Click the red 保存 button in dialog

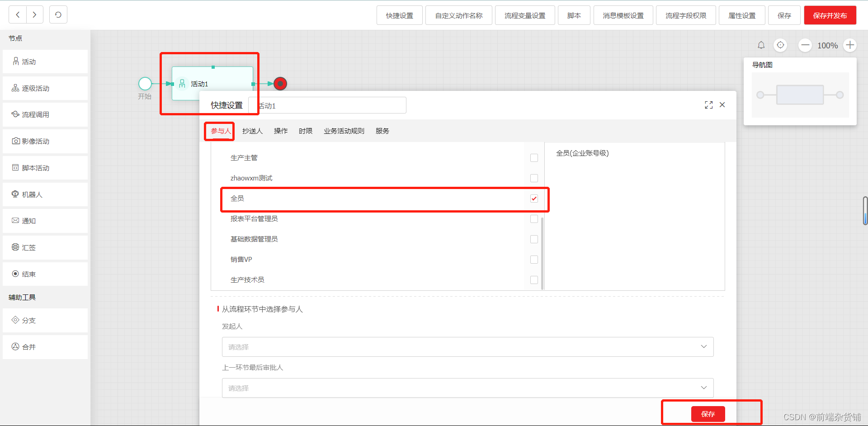click(708, 414)
